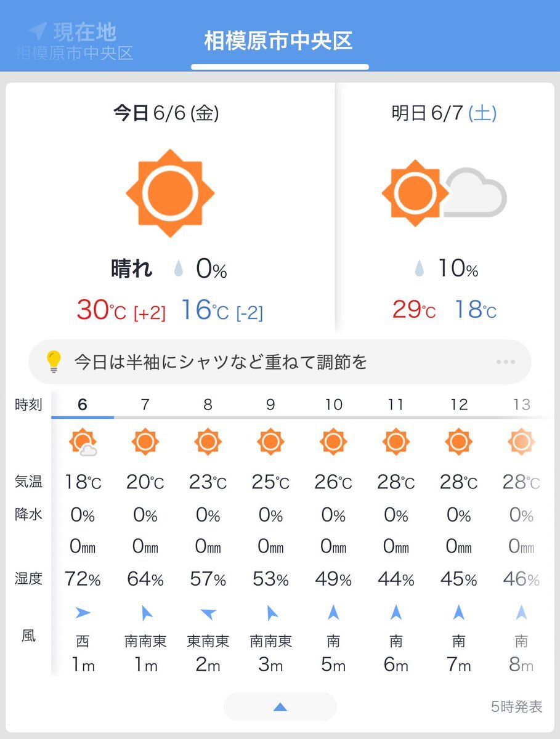Tap the 6 o'clock partly cloudy icon
Image resolution: width=560 pixels, height=739 pixels.
coord(83,443)
